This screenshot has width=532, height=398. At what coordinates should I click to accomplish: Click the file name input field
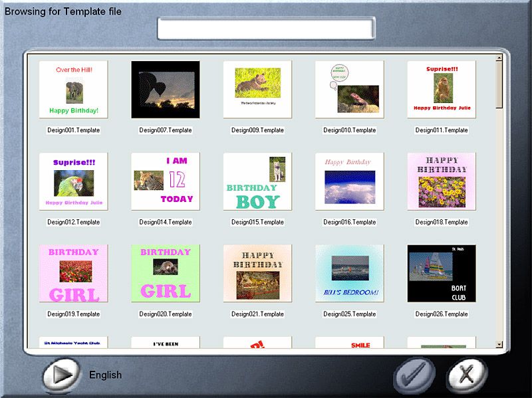click(x=266, y=28)
